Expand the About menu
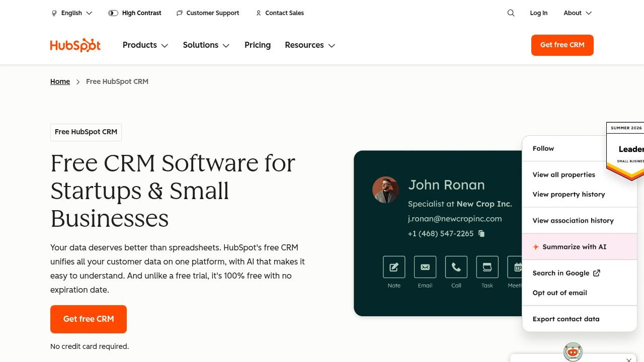 [x=578, y=13]
